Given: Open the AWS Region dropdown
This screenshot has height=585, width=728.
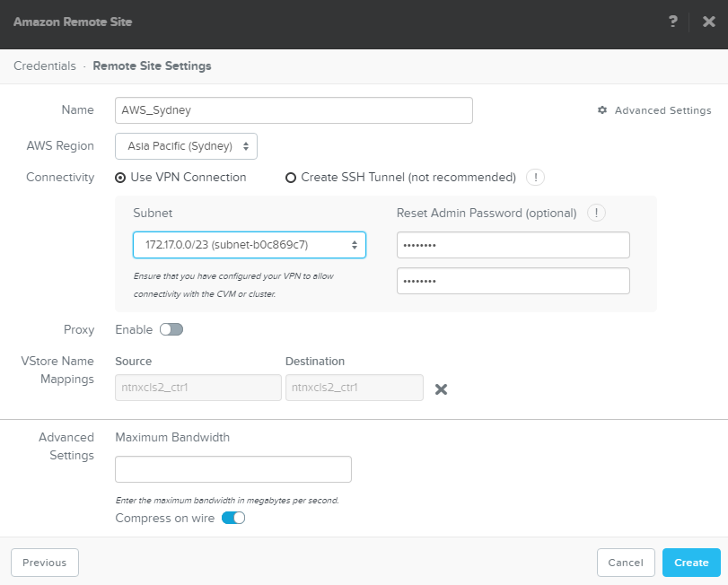Looking at the screenshot, I should coord(187,146).
